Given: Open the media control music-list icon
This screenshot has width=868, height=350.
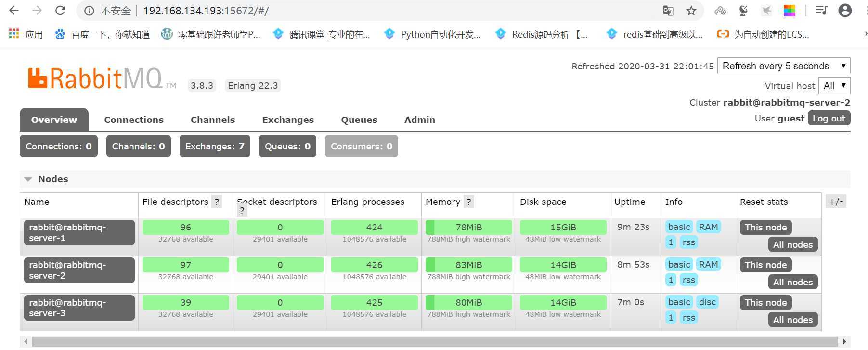Looking at the screenshot, I should pos(821,11).
